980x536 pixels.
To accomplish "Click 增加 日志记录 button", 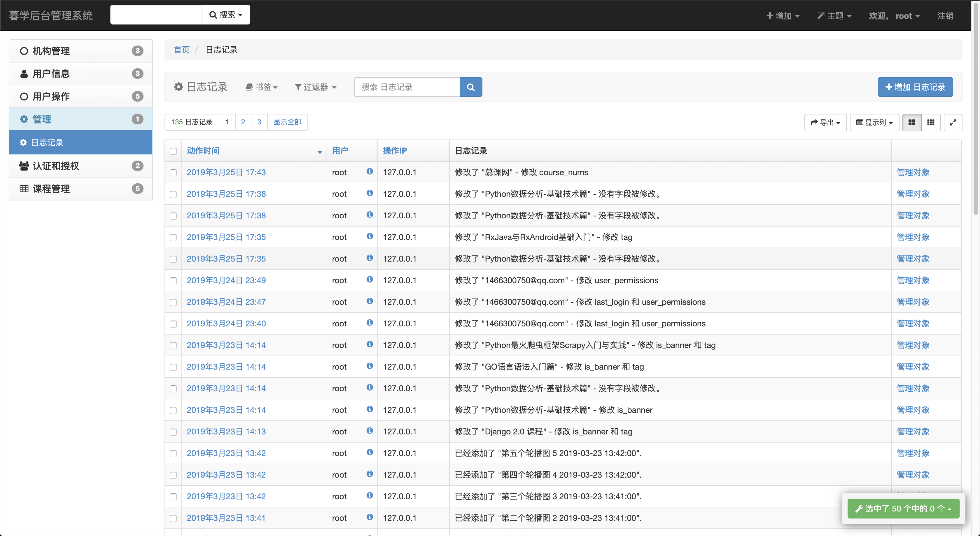I will coord(915,87).
